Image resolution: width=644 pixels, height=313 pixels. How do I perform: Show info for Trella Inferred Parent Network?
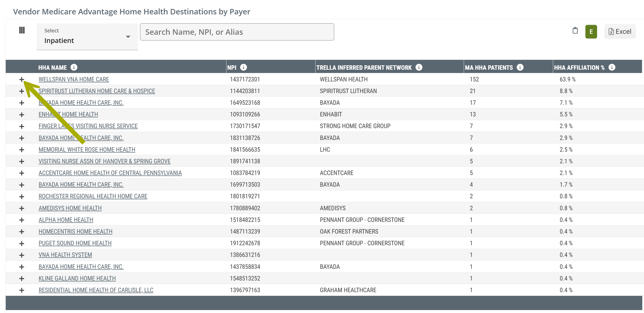click(x=419, y=67)
